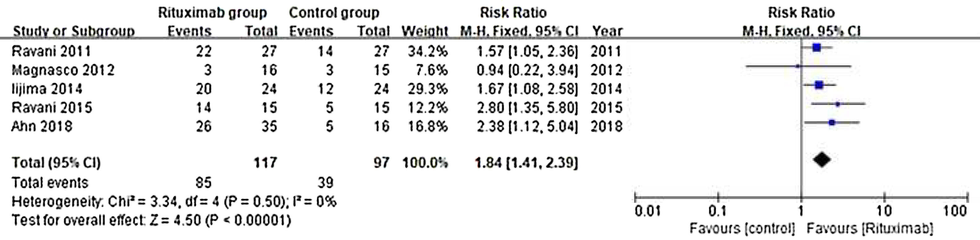Click the blue marker for Ahn 2018
Viewport: 980px width, 240px height.
click(832, 122)
